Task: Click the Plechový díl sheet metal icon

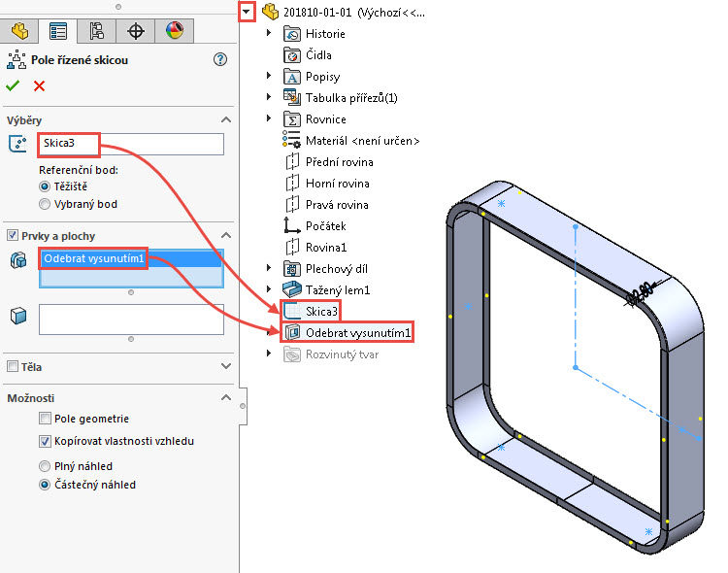Action: (292, 269)
